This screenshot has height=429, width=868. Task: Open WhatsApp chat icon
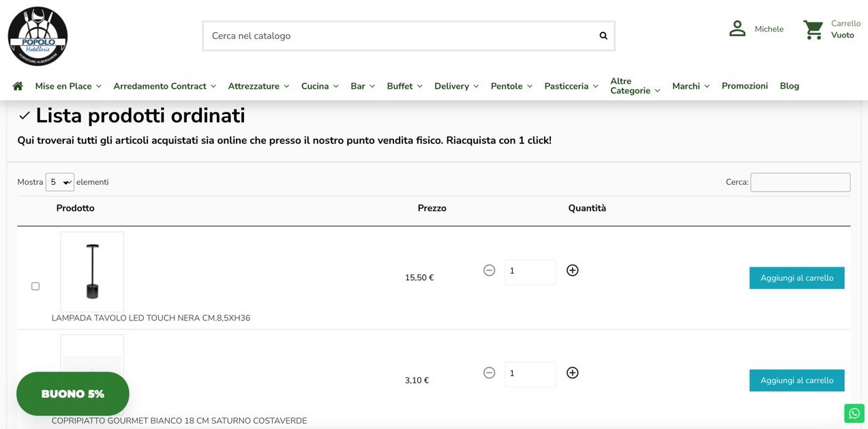(x=854, y=413)
